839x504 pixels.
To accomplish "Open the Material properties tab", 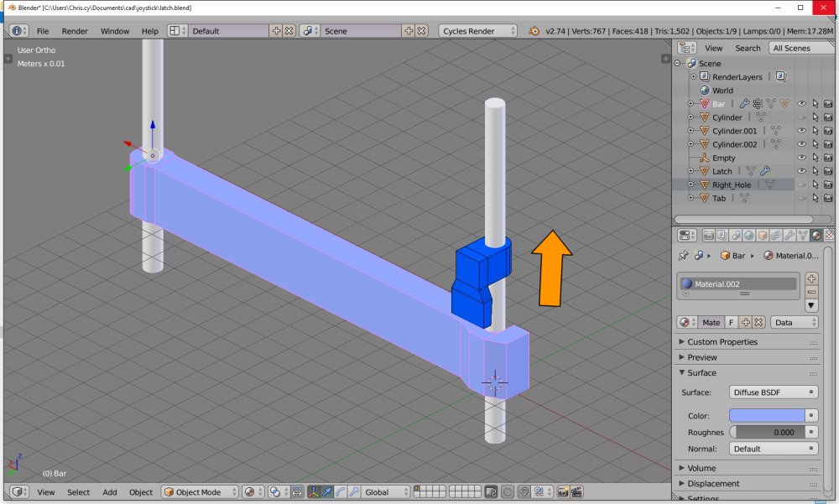I will [x=816, y=236].
